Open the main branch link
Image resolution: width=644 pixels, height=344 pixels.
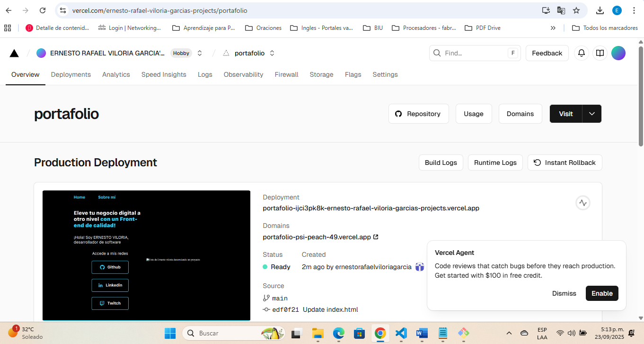click(x=275, y=298)
